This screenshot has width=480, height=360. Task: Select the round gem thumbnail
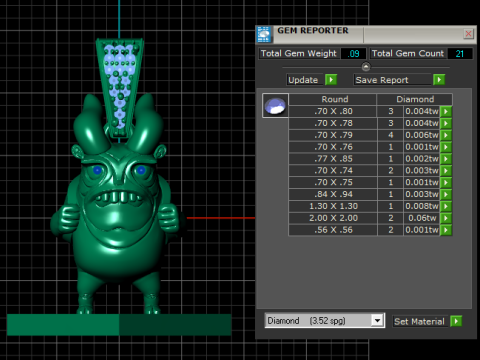[x=275, y=106]
